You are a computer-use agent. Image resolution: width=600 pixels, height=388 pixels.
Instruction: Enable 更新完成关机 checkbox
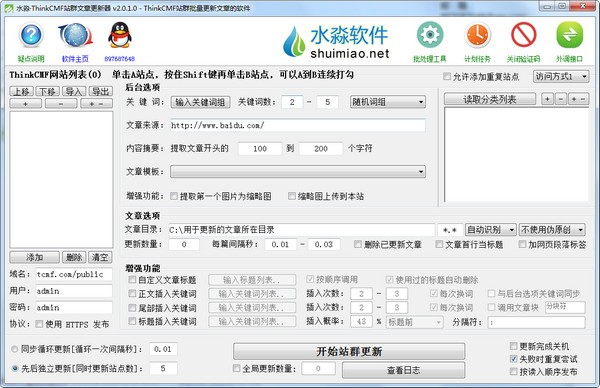[x=514, y=346]
